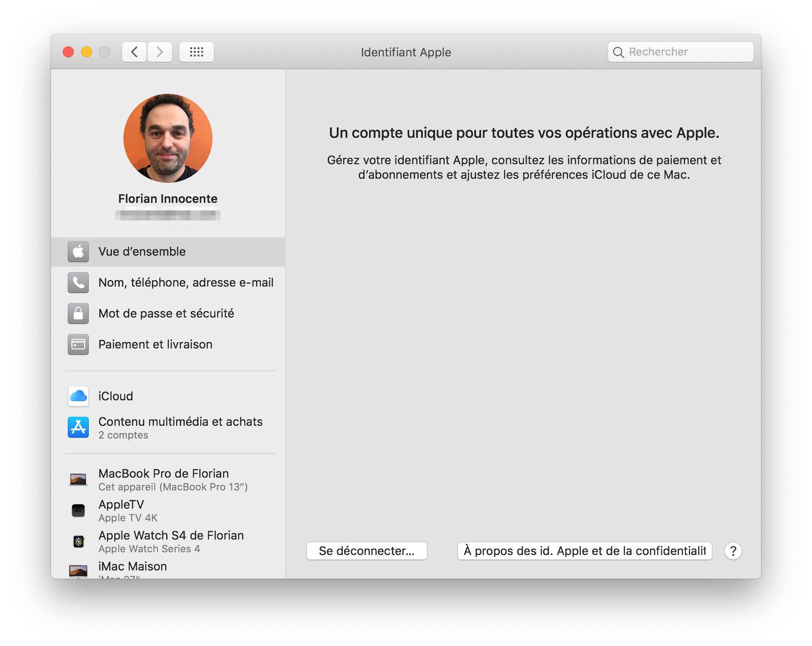Click the profile photo of Florian Innocente

click(168, 138)
